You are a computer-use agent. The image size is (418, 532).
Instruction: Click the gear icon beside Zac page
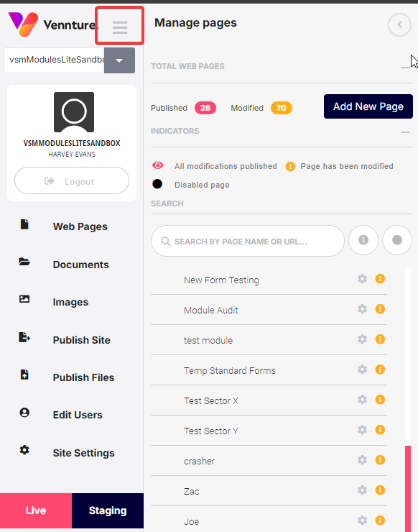pyautogui.click(x=363, y=490)
